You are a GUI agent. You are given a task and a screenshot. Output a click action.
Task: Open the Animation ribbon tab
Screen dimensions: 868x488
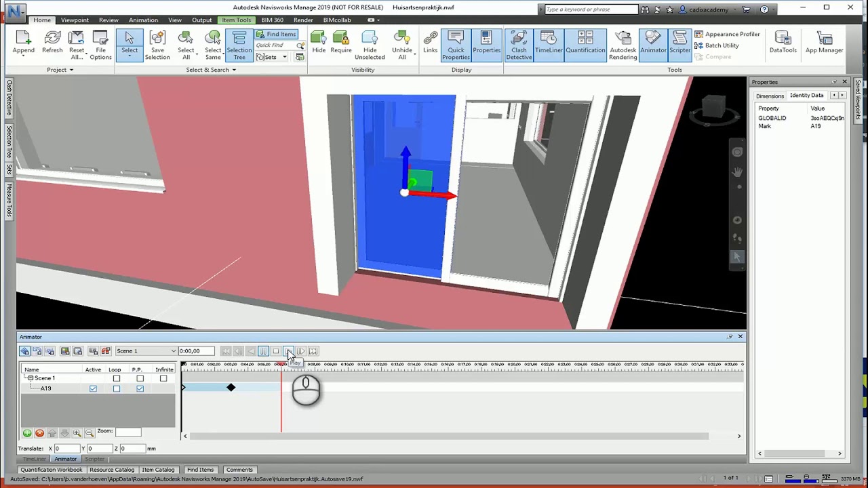pos(143,20)
